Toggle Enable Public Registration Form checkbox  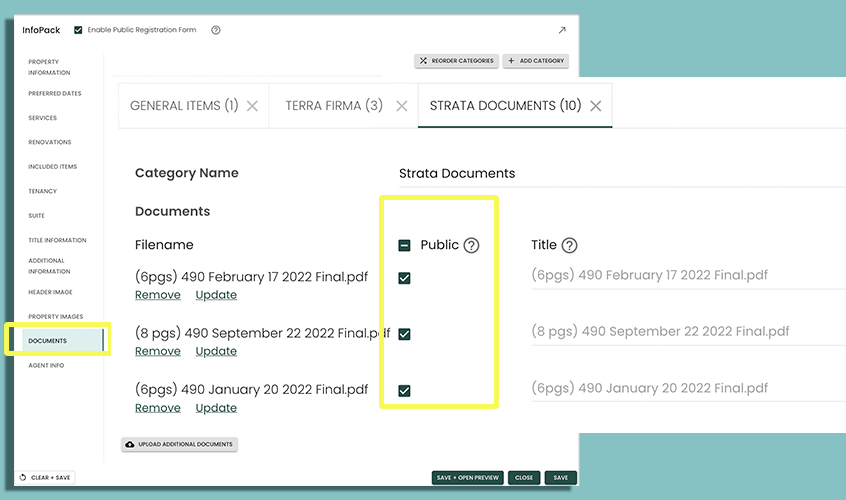pos(79,30)
